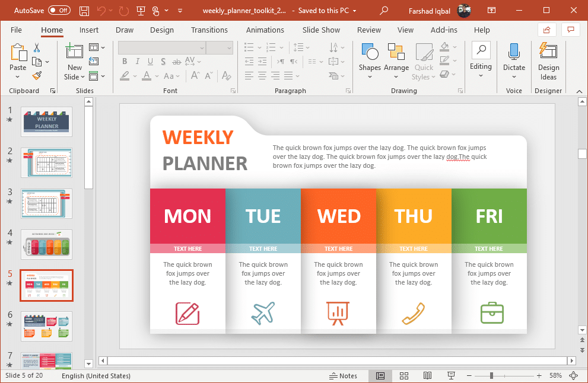The height and width of the screenshot is (383, 588).
Task: Click the zoom slider handle
Action: tap(491, 376)
